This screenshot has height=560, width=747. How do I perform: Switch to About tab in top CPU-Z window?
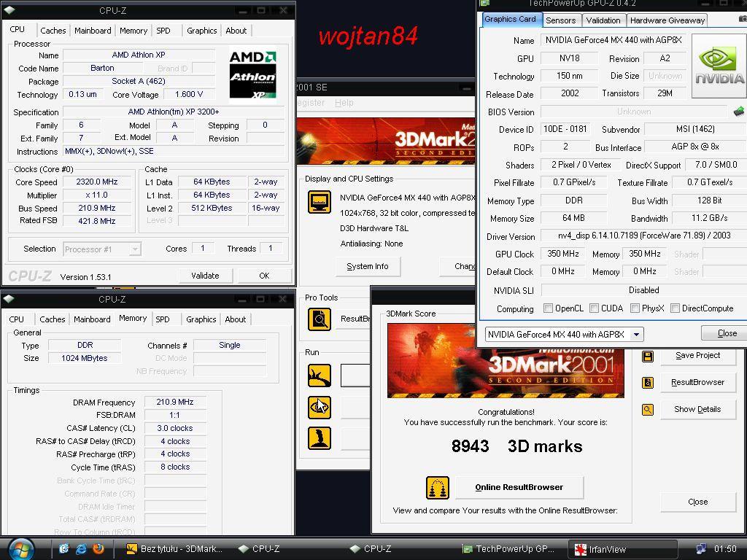(236, 31)
